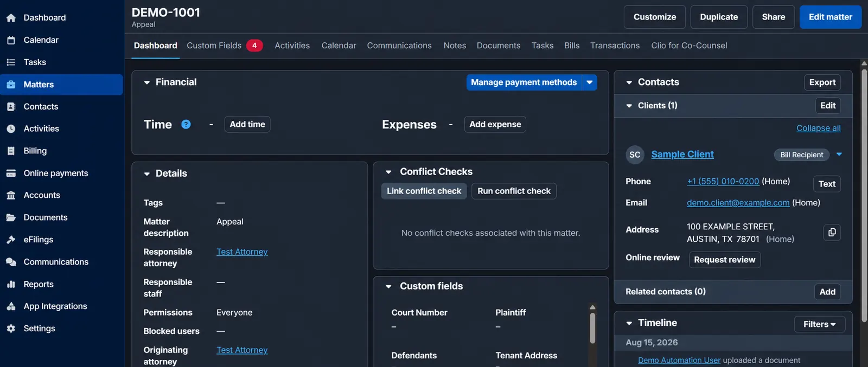The image size is (868, 367).
Task: Click the Add time button
Action: (x=247, y=124)
